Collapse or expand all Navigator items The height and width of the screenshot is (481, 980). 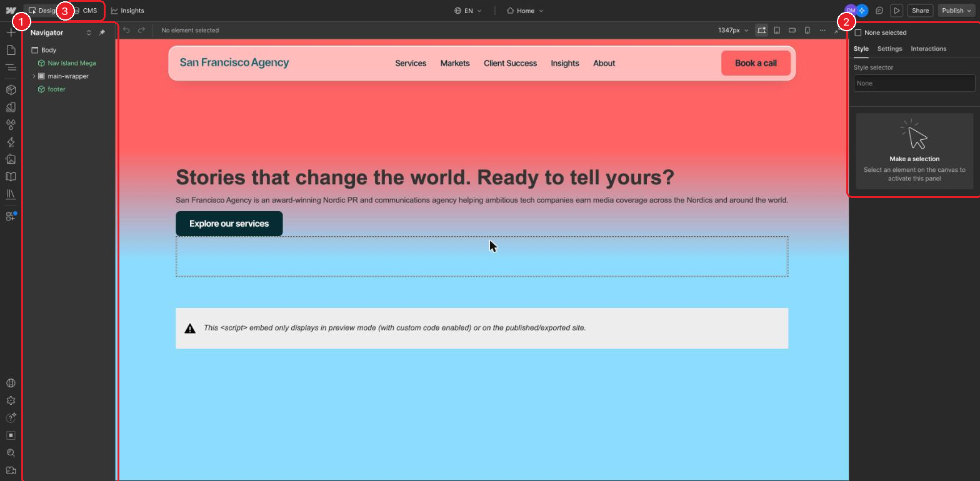(x=89, y=32)
